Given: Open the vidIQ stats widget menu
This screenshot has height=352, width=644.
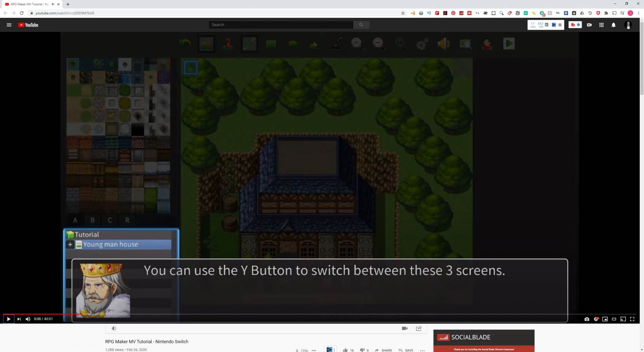Looking at the screenshot, I should click(560, 25).
